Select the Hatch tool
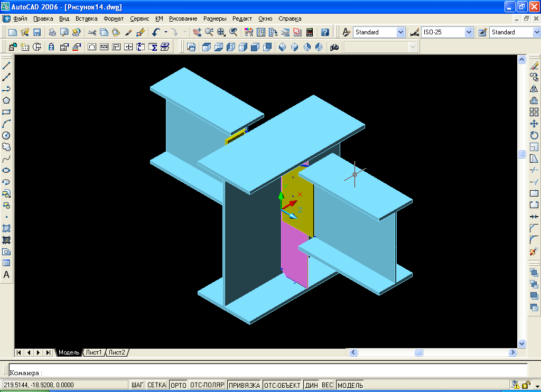The image size is (541, 392). click(6, 228)
